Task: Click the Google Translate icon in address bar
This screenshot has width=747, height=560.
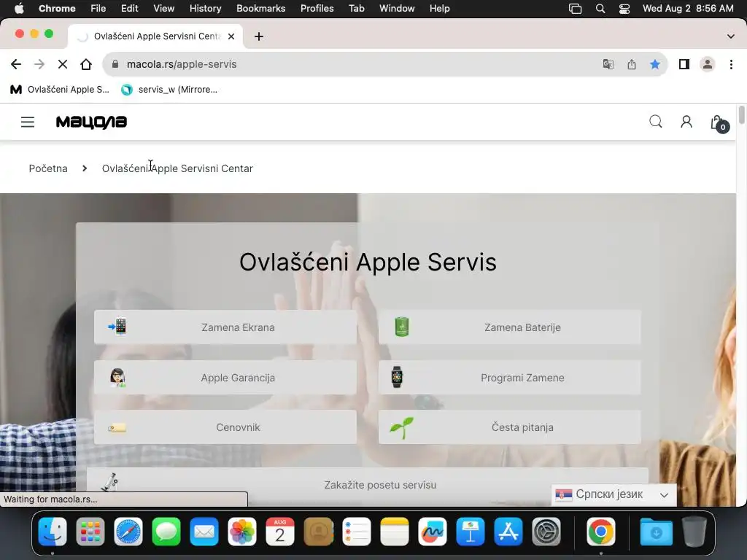Action: pyautogui.click(x=608, y=64)
